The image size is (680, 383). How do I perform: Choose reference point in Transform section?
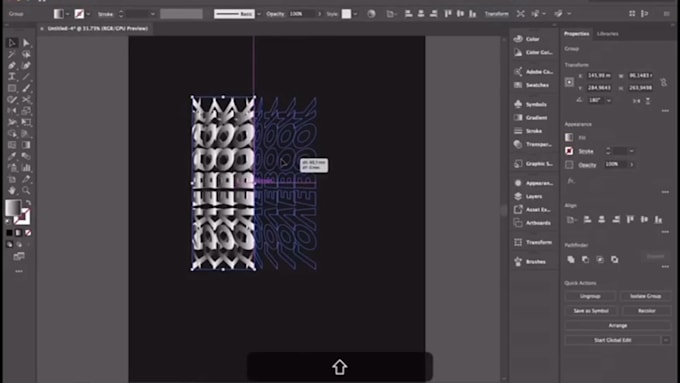click(x=569, y=82)
